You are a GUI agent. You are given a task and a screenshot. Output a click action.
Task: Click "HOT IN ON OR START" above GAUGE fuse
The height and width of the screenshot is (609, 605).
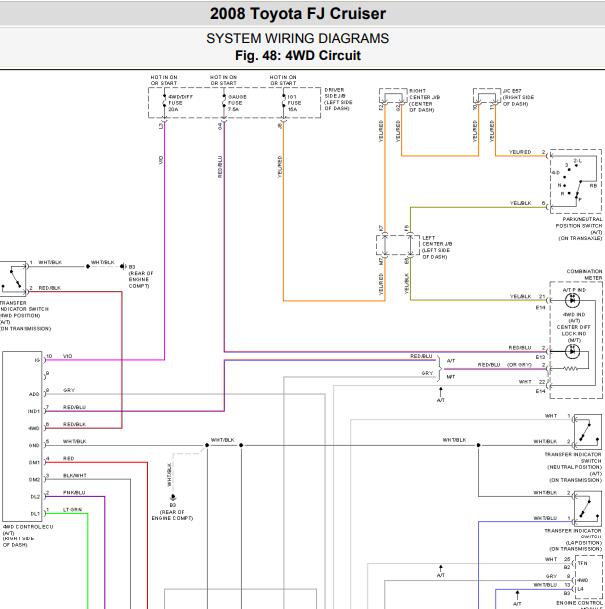pyautogui.click(x=223, y=80)
